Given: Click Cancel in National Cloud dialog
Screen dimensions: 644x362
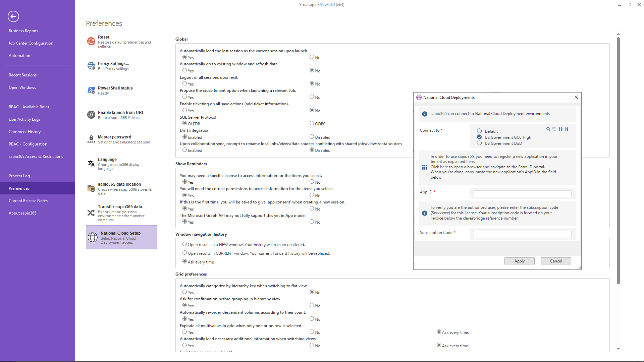Looking at the screenshot, I should pos(556,261).
